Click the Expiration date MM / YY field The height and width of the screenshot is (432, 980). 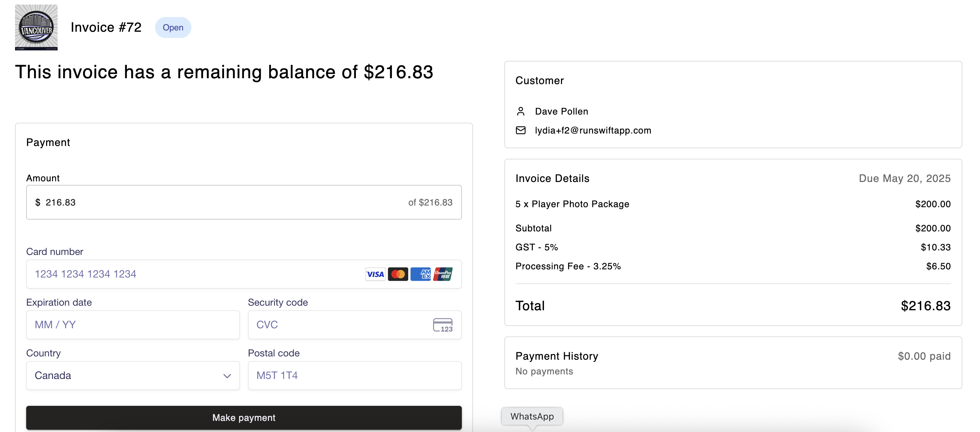133,325
